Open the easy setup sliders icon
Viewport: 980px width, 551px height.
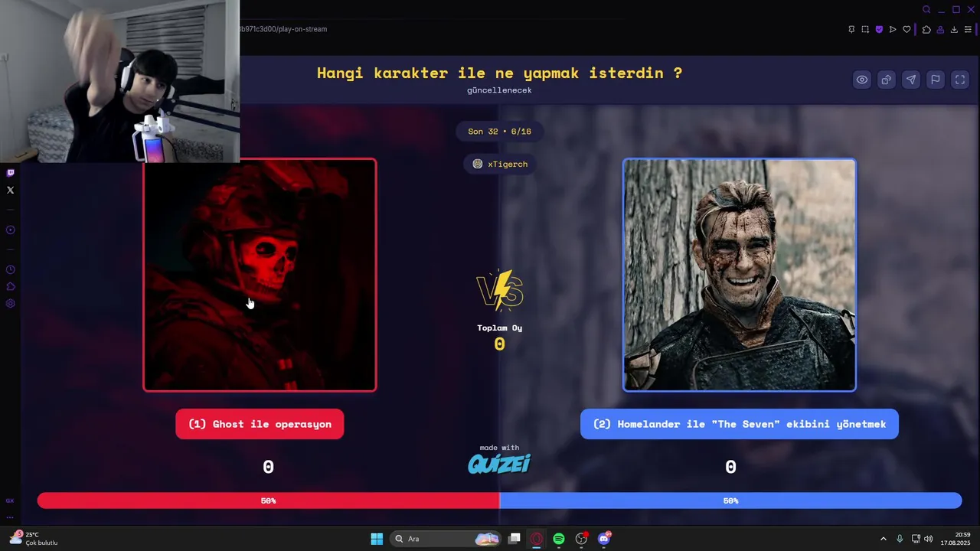968,29
